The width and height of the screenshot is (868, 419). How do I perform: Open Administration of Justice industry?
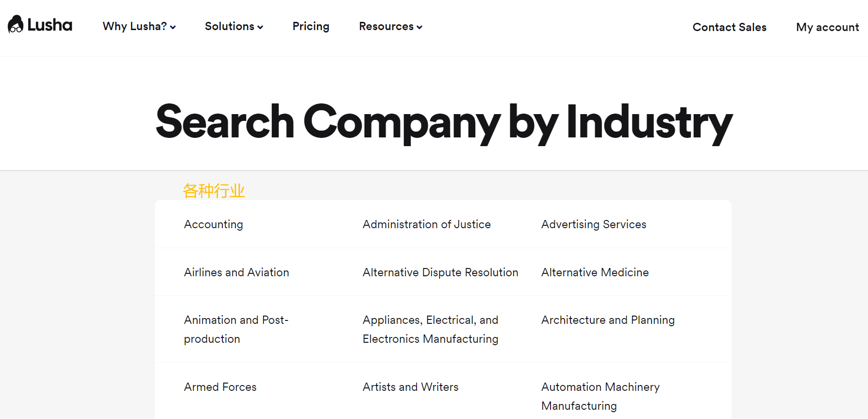coord(426,224)
